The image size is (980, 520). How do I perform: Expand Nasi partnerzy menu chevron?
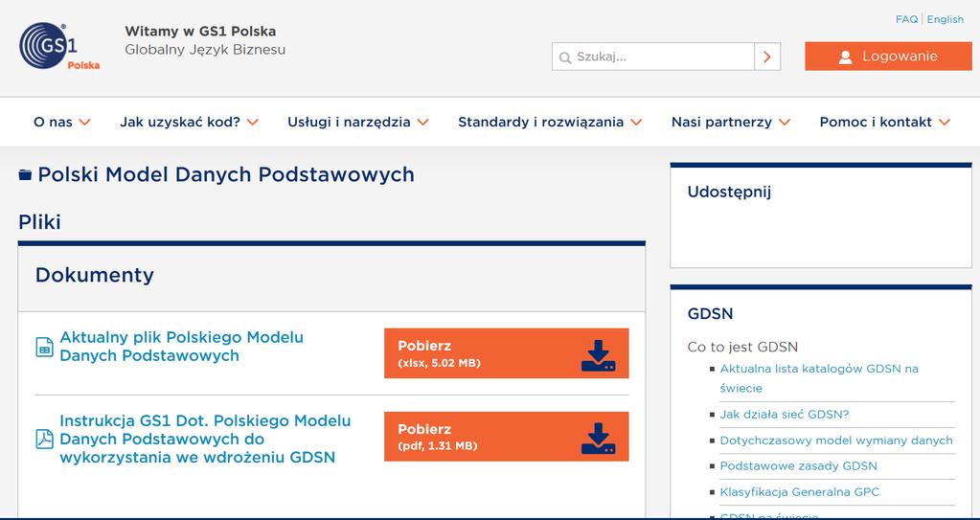(785, 122)
